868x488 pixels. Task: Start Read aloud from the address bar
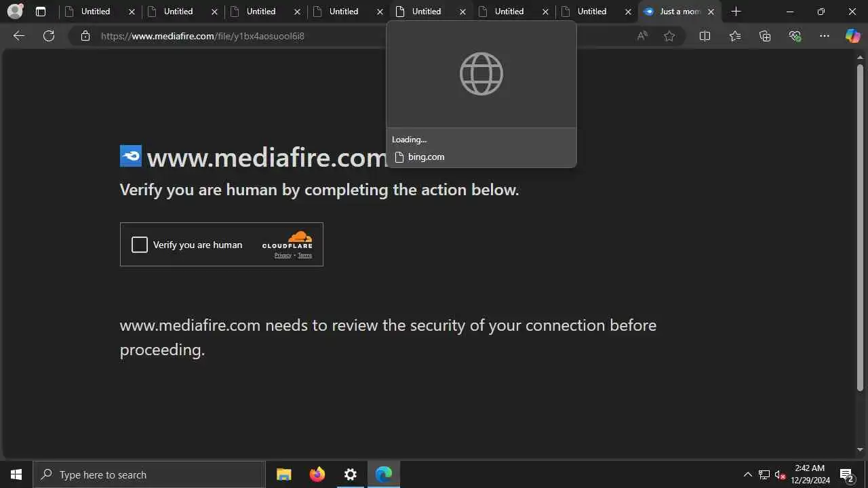click(x=642, y=36)
